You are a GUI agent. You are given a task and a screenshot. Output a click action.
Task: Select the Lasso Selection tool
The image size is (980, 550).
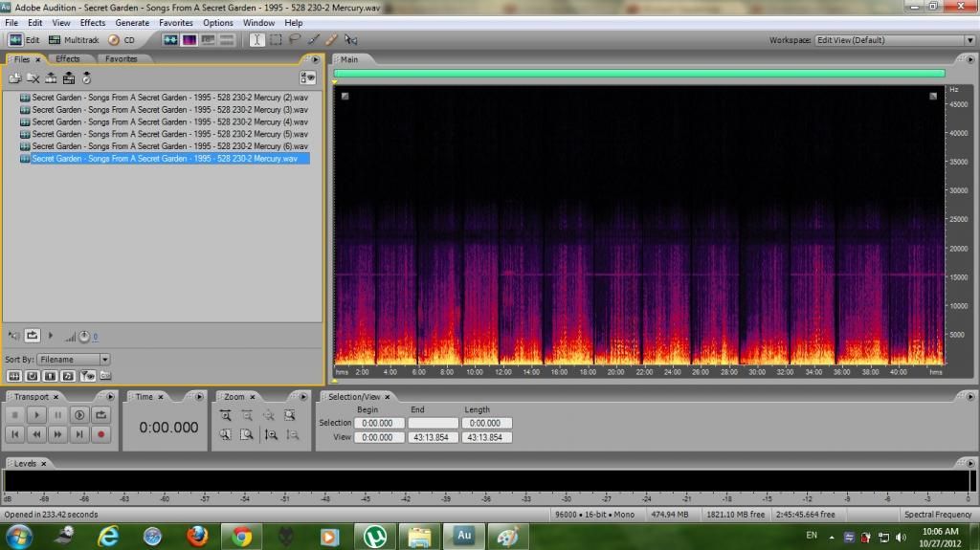click(294, 40)
